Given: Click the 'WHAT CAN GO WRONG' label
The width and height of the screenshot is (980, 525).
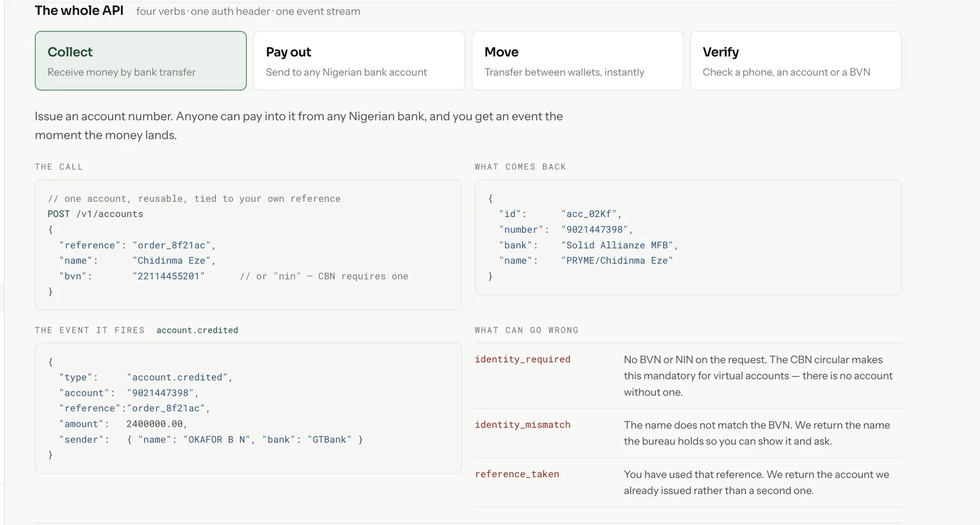Looking at the screenshot, I should [x=527, y=330].
